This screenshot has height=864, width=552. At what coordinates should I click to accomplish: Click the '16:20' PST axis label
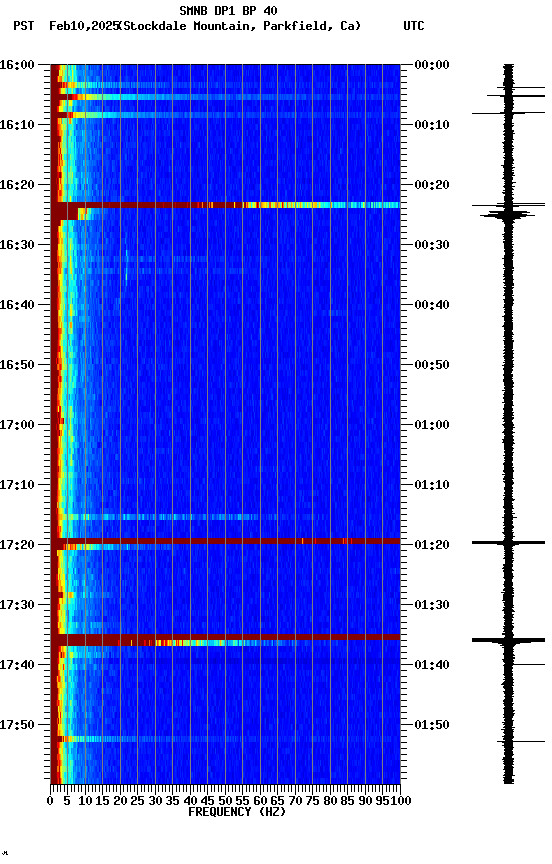pyautogui.click(x=17, y=185)
